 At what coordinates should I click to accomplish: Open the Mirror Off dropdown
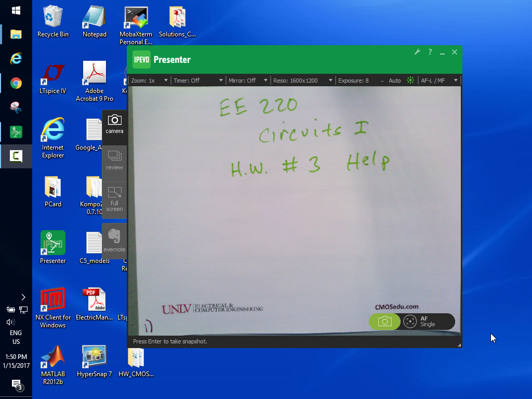[x=248, y=81]
